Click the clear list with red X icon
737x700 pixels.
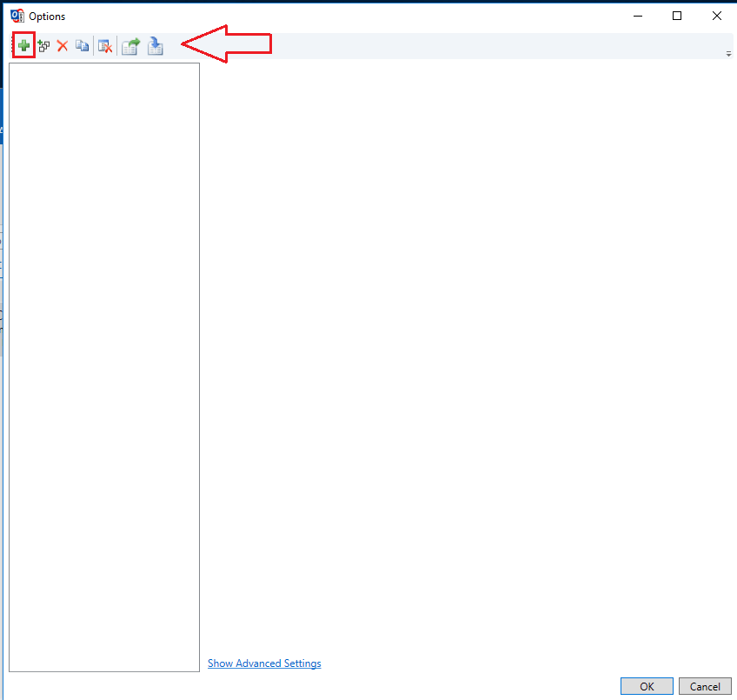(x=105, y=46)
